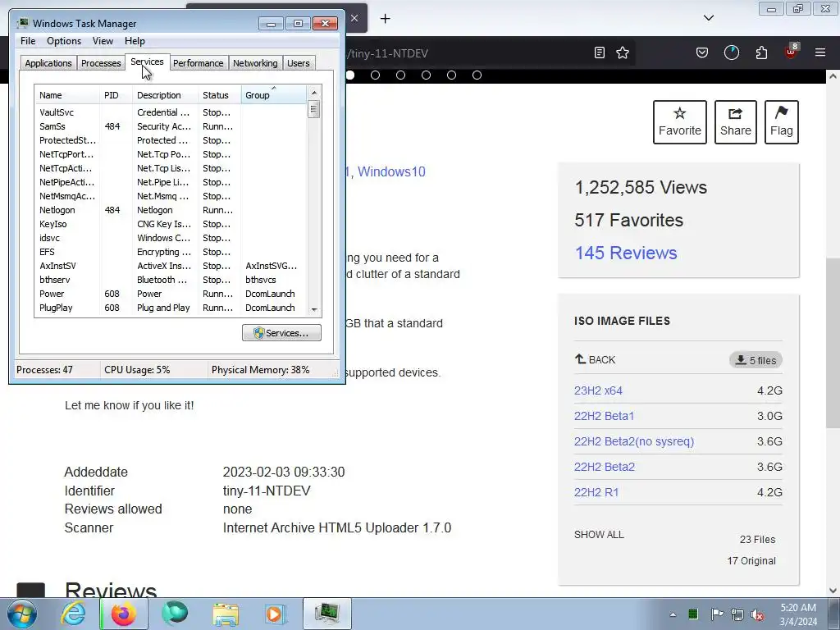The image size is (840, 630).
Task: Sort services by Name column header
Action: point(67,95)
